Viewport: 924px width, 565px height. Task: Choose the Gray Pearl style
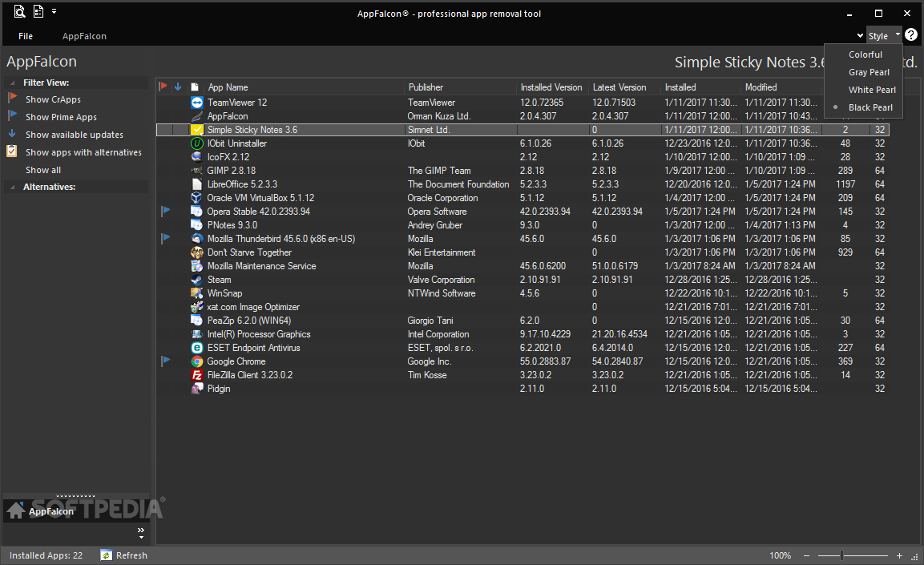coord(869,72)
